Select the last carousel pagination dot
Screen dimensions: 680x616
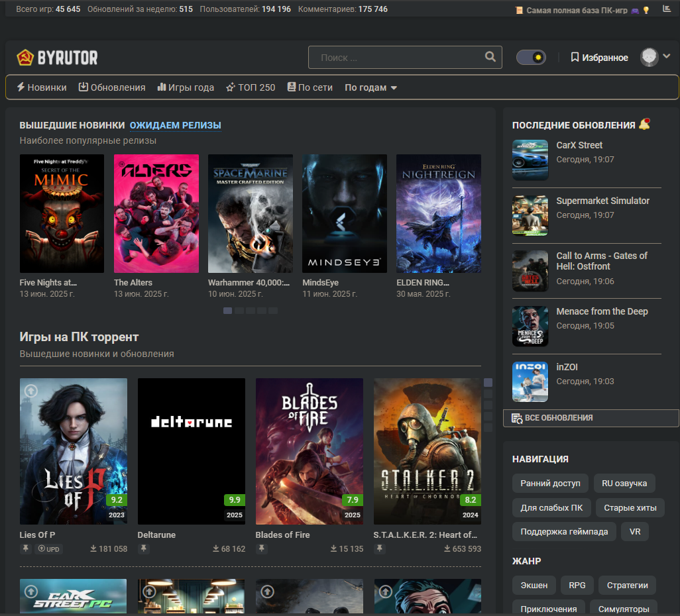(x=273, y=311)
